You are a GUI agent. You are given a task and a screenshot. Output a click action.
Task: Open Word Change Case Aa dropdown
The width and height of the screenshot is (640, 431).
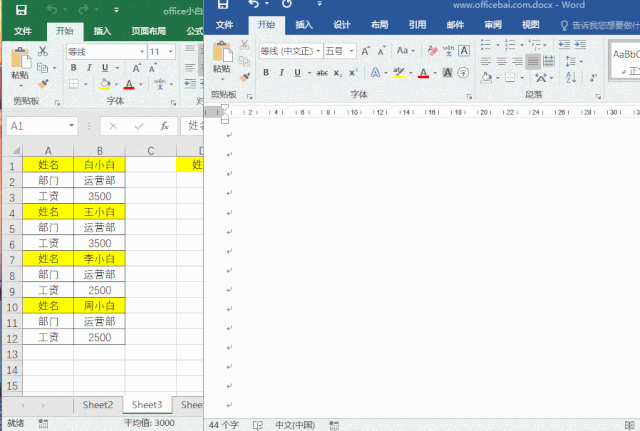(405, 51)
